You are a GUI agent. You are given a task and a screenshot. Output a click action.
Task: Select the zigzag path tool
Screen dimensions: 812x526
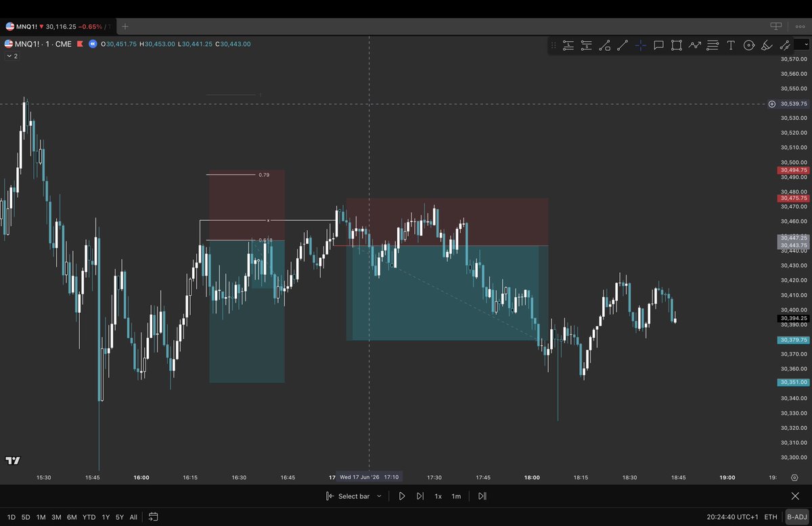pyautogui.click(x=695, y=45)
